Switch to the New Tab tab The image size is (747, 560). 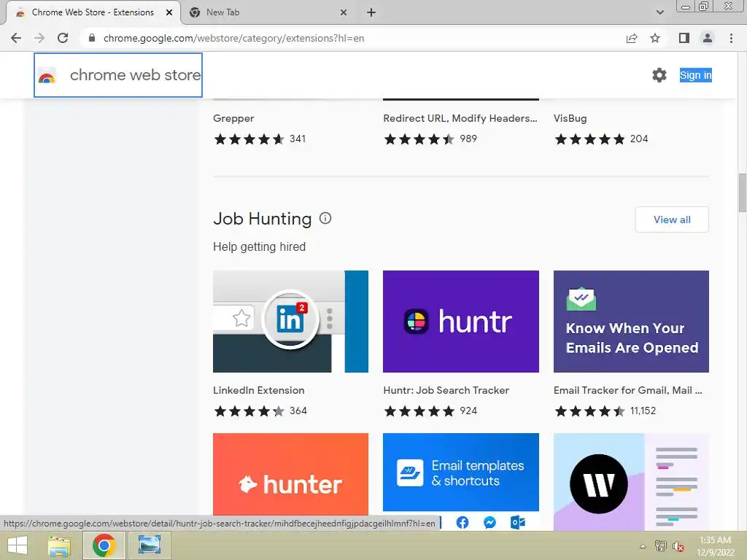pos(268,12)
